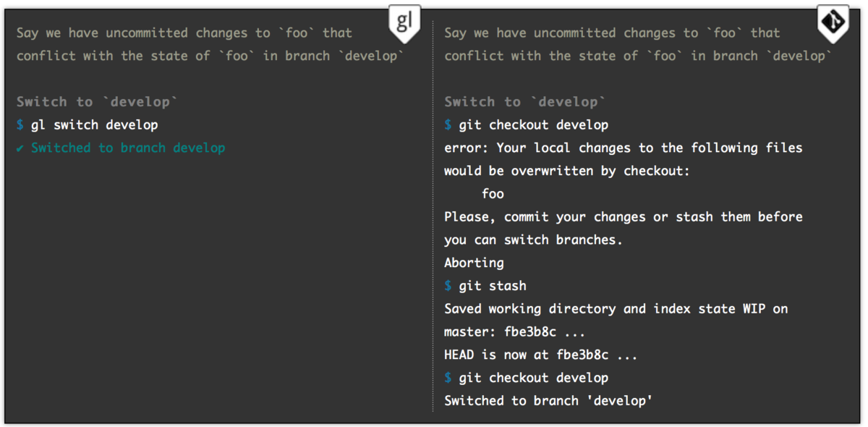Click the dollar prompt before gl switch
Screen dimensions: 868x427
tap(20, 124)
